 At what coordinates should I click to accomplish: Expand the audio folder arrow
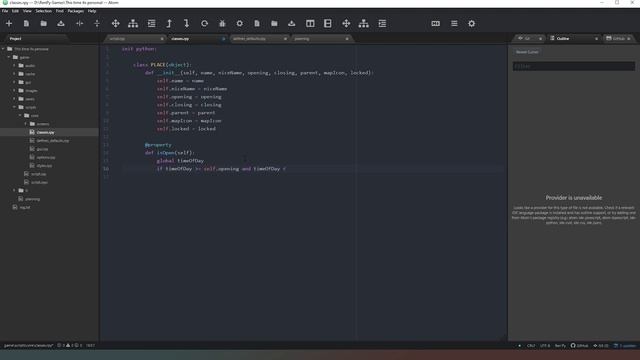pos(14,65)
